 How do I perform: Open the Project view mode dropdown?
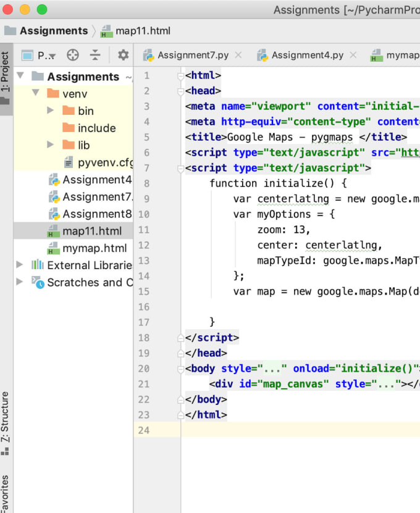point(39,56)
